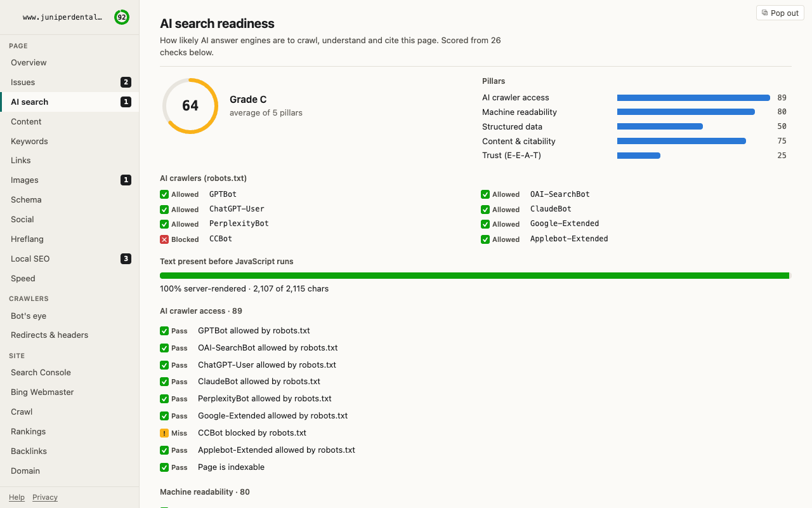Click the 100% server-rendered text line
812x508 pixels.
coord(244,288)
